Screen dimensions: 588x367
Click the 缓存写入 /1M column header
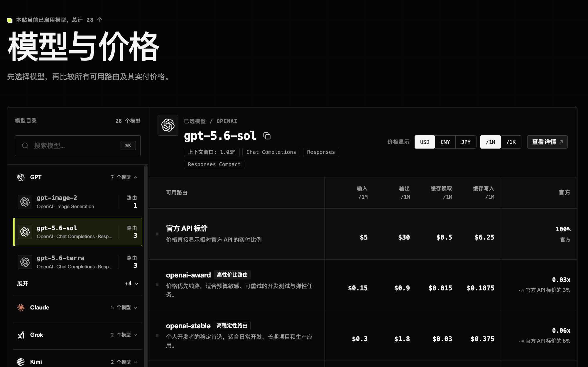(484, 193)
